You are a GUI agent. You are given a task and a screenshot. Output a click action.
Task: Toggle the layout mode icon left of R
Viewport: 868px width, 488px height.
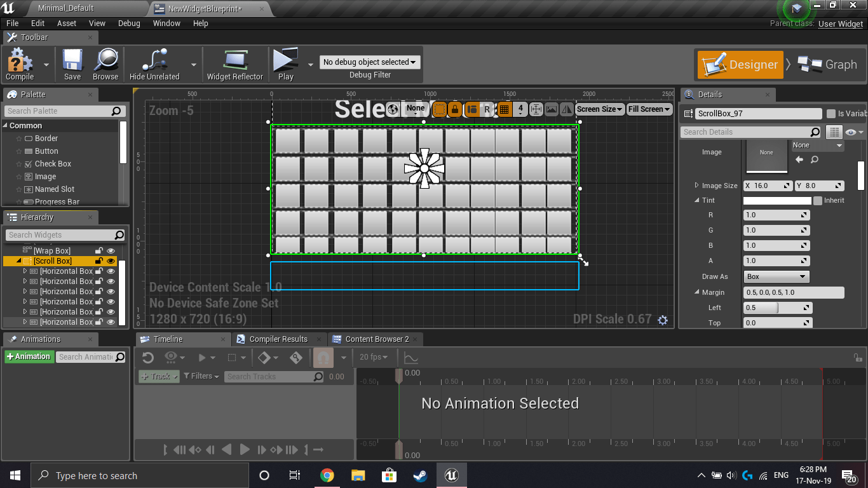(471, 109)
